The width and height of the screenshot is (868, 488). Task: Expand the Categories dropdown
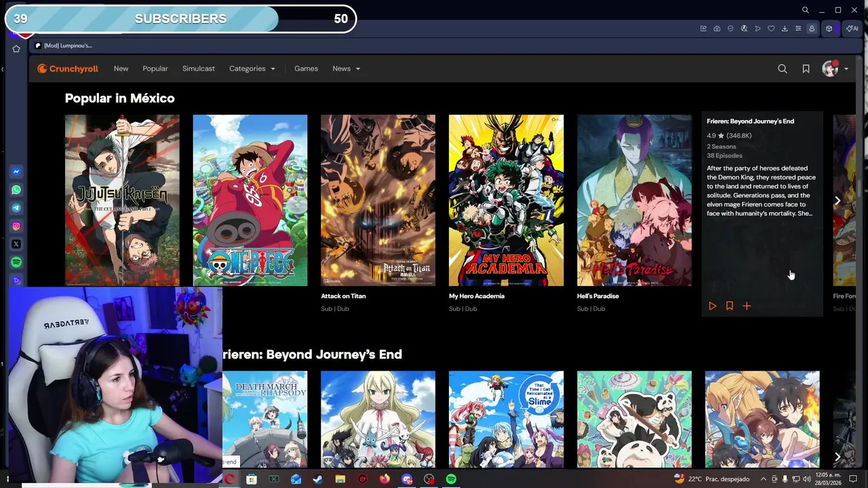(252, 68)
